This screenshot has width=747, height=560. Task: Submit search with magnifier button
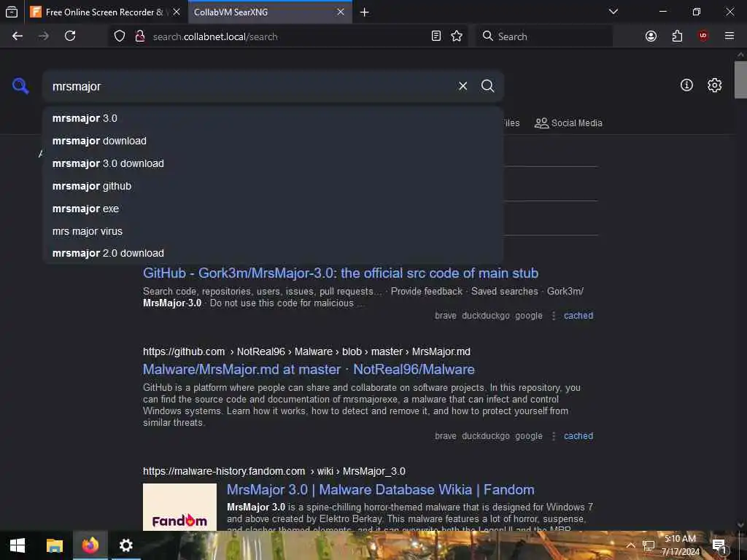point(487,86)
